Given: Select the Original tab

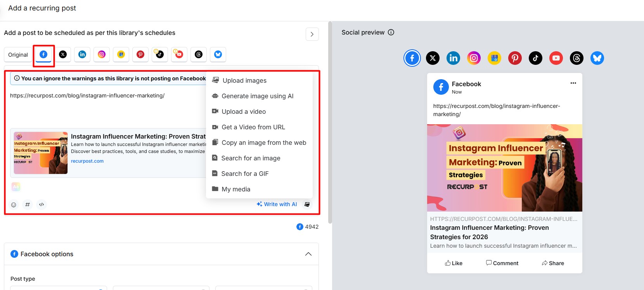Looking at the screenshot, I should [18, 55].
